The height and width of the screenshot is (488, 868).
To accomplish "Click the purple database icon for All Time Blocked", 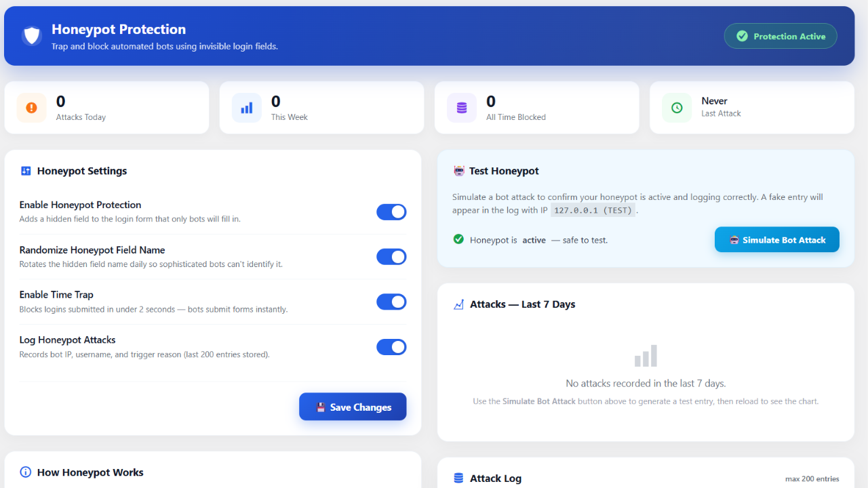I will tap(462, 108).
